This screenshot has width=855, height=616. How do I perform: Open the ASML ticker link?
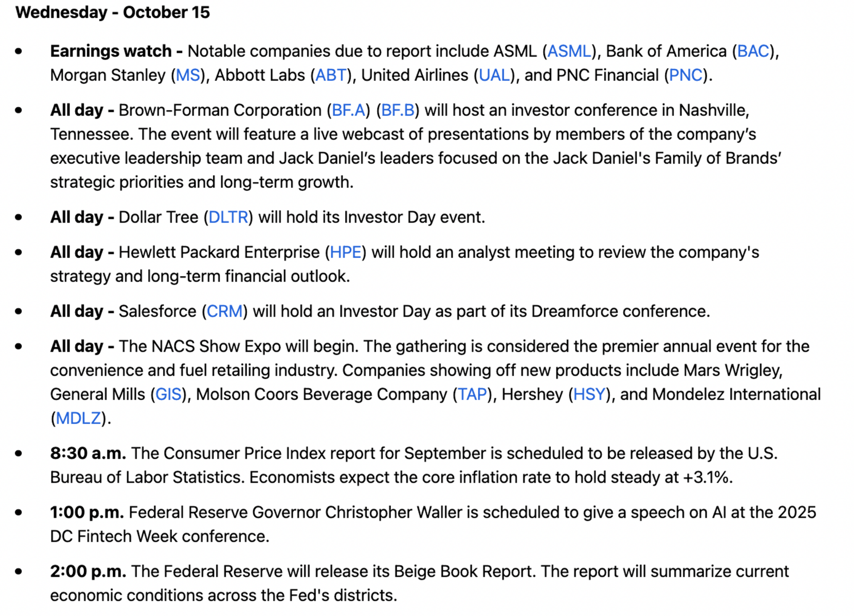click(x=569, y=51)
